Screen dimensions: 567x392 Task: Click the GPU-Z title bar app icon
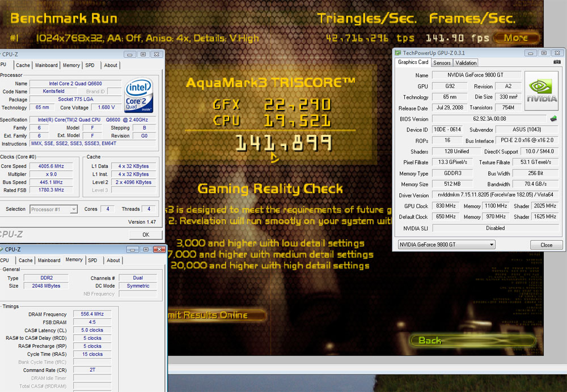point(398,53)
